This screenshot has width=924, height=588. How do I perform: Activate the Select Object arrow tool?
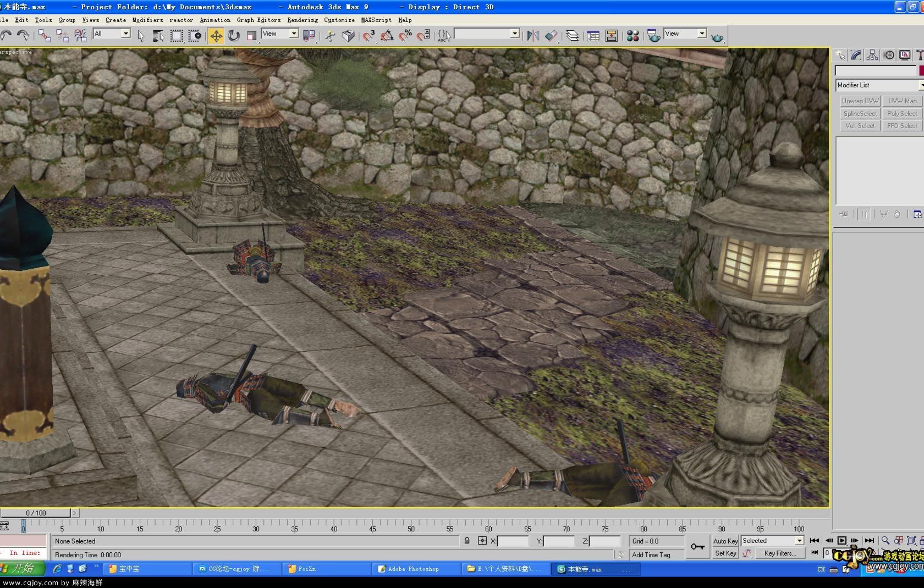(x=141, y=36)
